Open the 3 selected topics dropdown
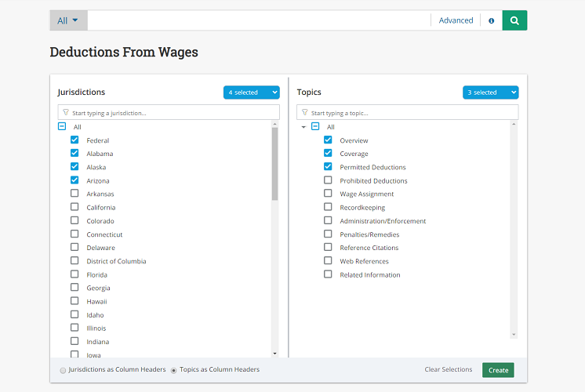This screenshot has width=585, height=392. coord(490,93)
